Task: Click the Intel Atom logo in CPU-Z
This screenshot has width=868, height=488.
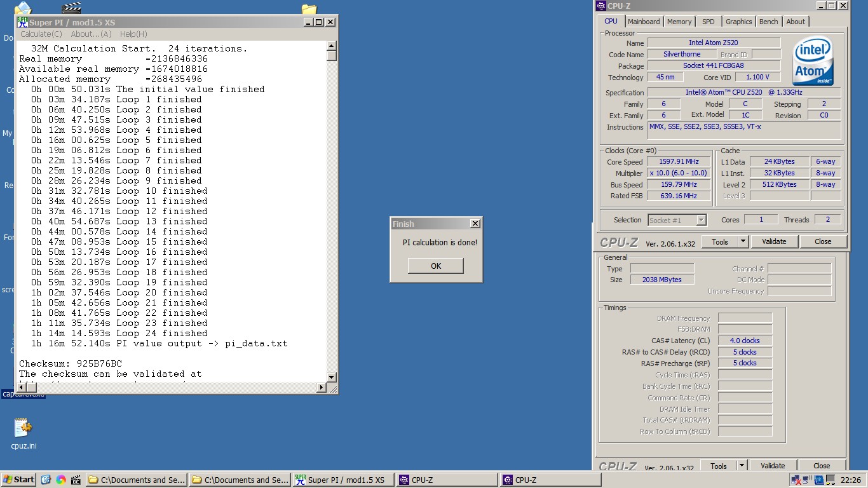Action: click(x=813, y=61)
